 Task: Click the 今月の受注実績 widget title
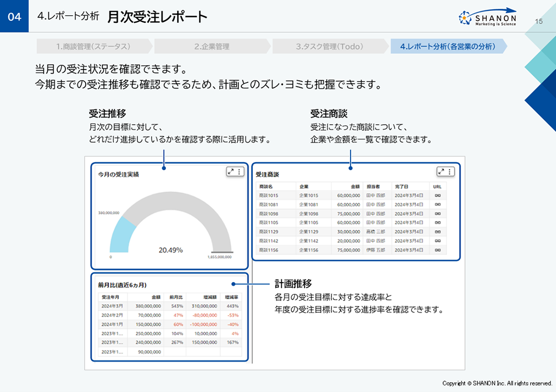click(118, 175)
